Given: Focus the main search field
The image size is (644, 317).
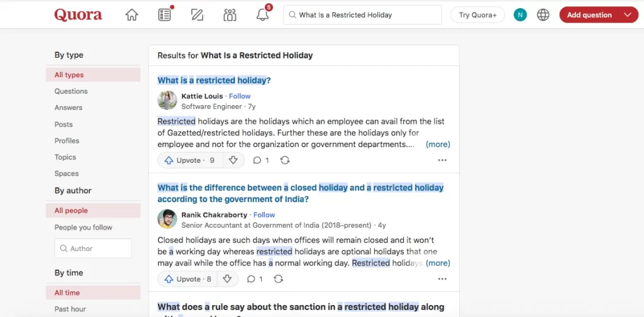Looking at the screenshot, I should (x=363, y=15).
